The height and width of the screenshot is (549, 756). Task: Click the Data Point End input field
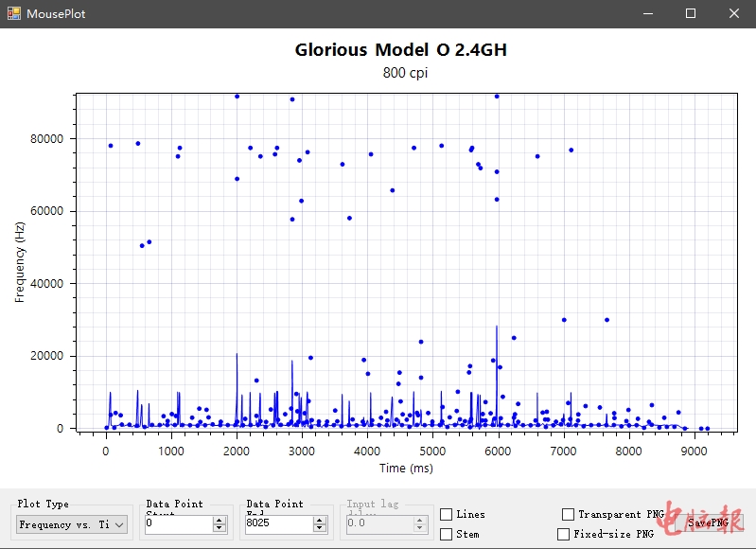pos(278,523)
